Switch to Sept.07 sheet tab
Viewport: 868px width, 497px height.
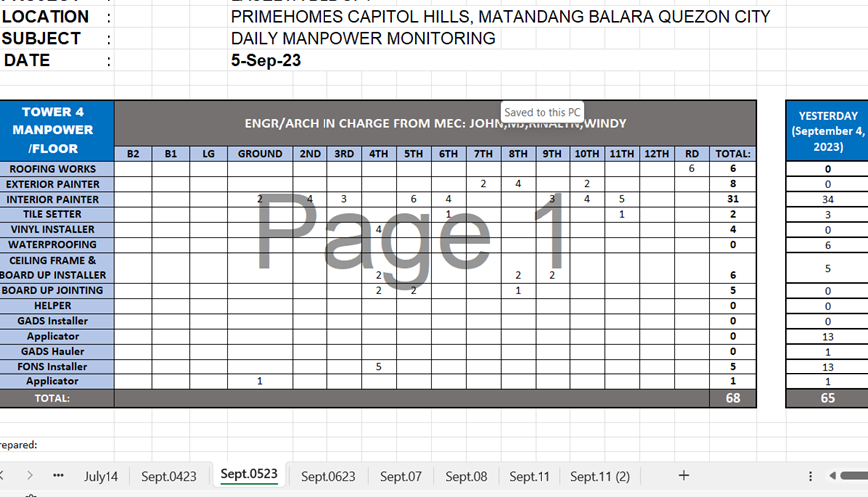[x=401, y=476]
